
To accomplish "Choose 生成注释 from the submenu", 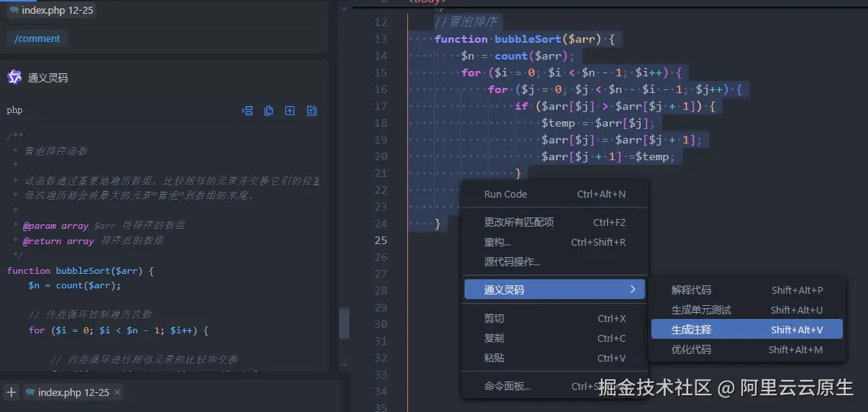I will [x=747, y=330].
